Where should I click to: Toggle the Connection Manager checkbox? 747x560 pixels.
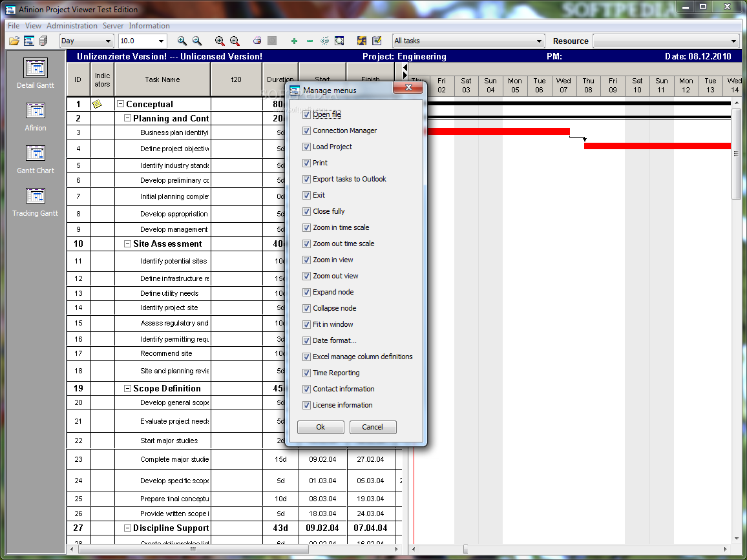click(x=306, y=131)
